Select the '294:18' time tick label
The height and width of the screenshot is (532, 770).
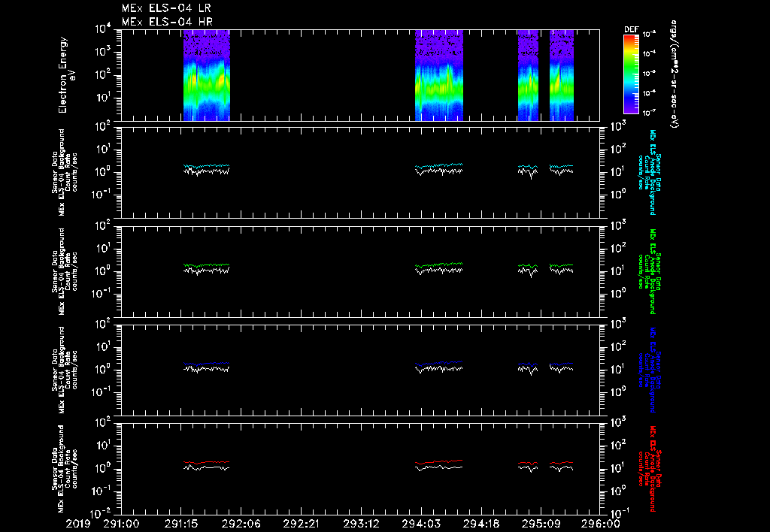tap(480, 524)
